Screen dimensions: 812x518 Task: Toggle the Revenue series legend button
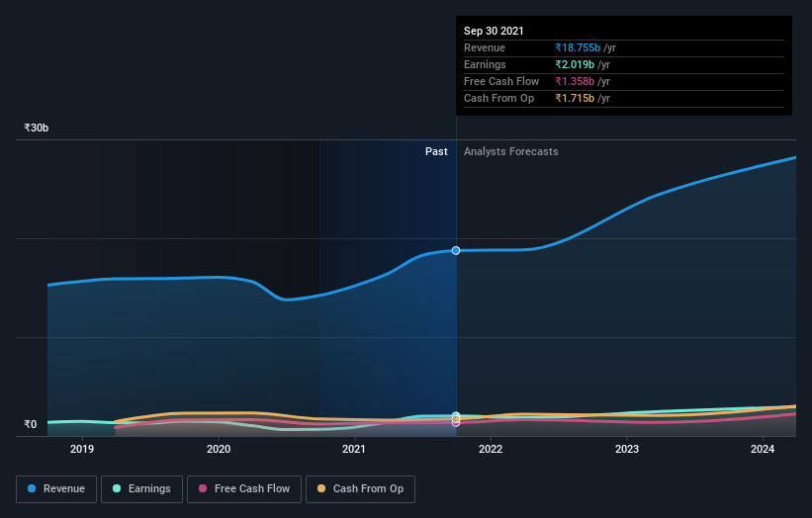coord(56,489)
